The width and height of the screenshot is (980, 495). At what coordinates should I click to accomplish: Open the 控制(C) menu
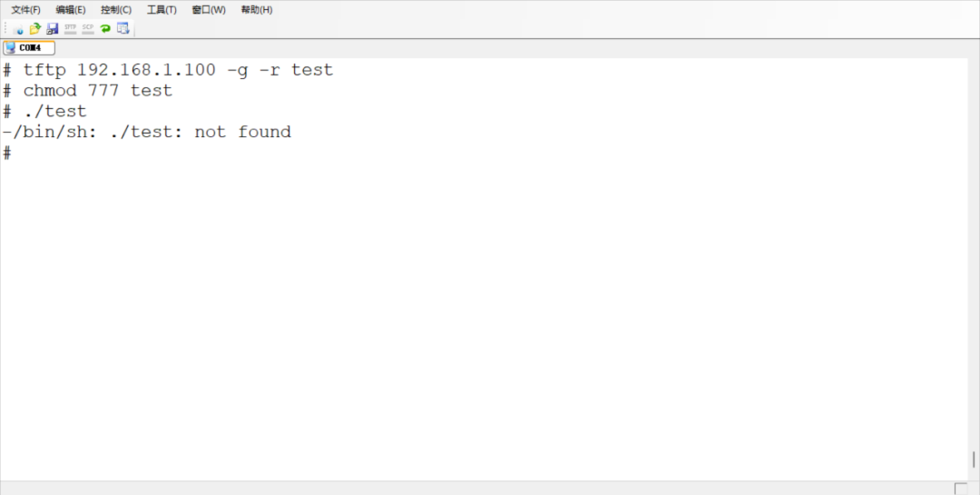pos(116,9)
